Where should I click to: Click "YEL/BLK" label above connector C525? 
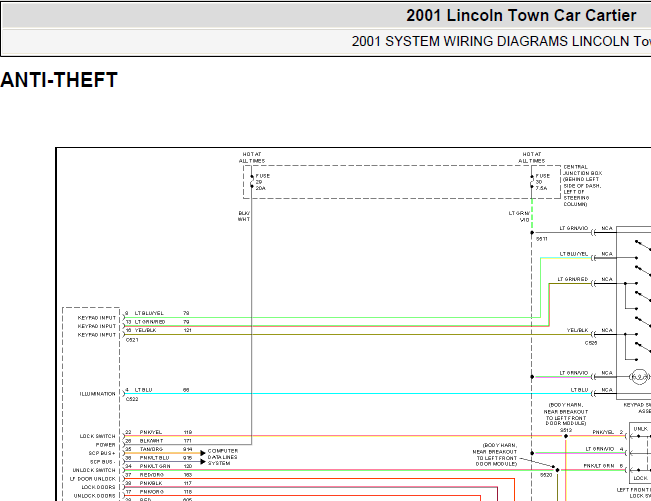pos(578,330)
